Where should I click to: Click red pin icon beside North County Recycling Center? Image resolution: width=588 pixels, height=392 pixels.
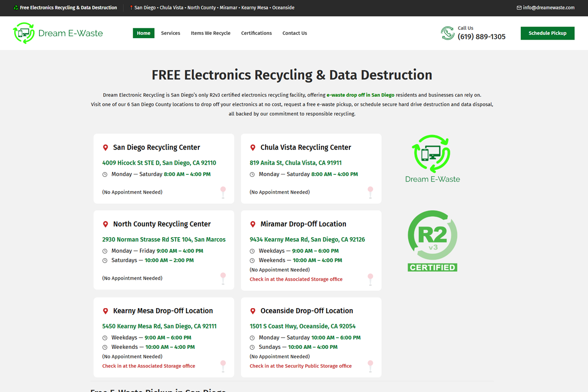pos(105,224)
